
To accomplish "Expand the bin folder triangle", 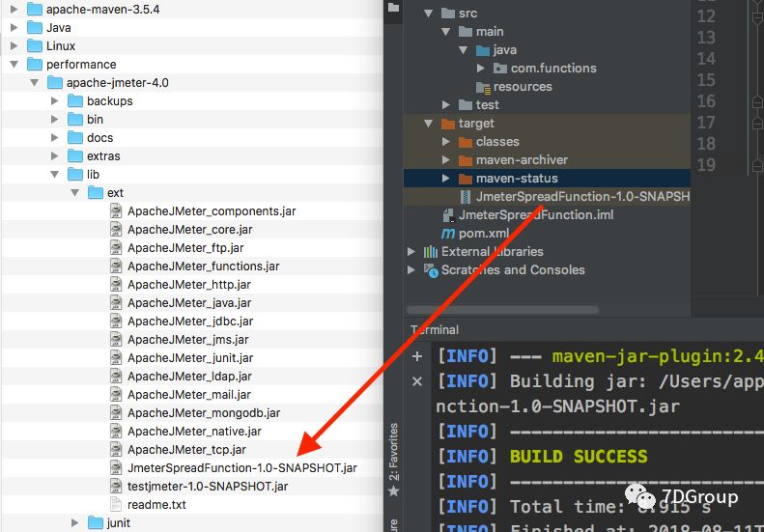I will (x=54, y=120).
